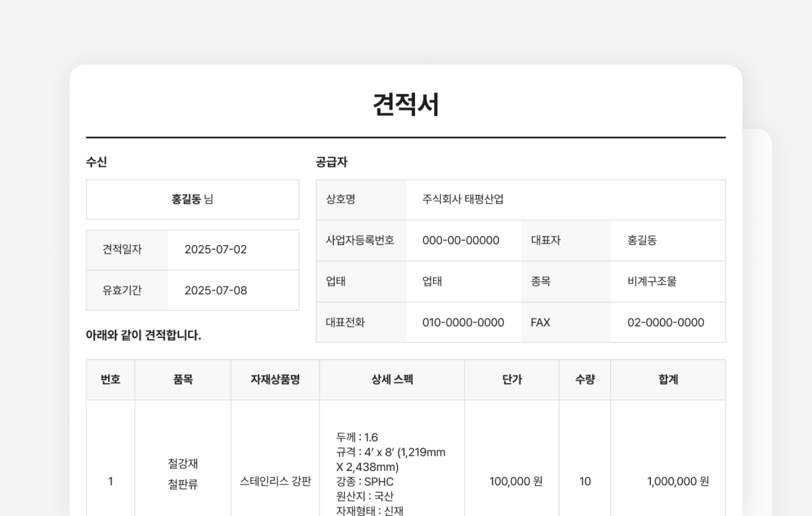Click FAX number 02-0000-0000
This screenshot has height=516, width=812.
(x=665, y=322)
